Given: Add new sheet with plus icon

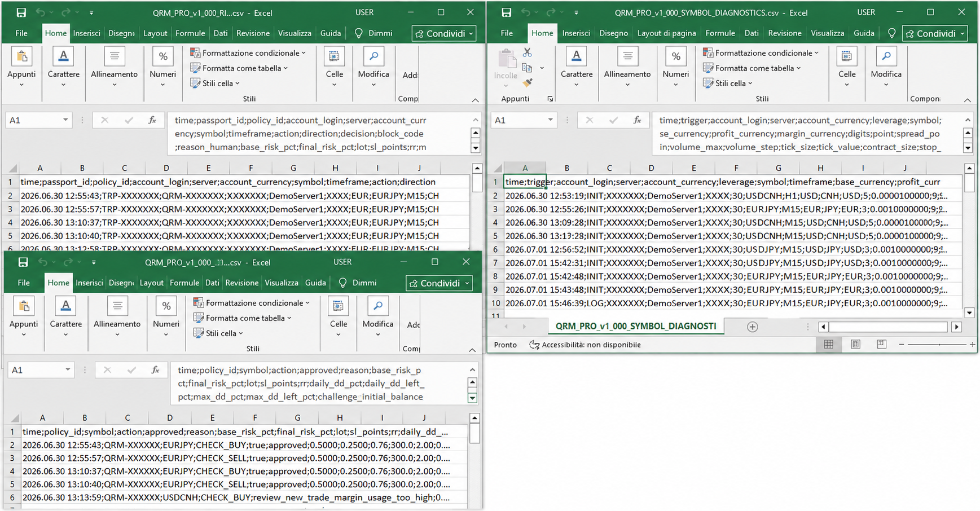Looking at the screenshot, I should pos(752,327).
